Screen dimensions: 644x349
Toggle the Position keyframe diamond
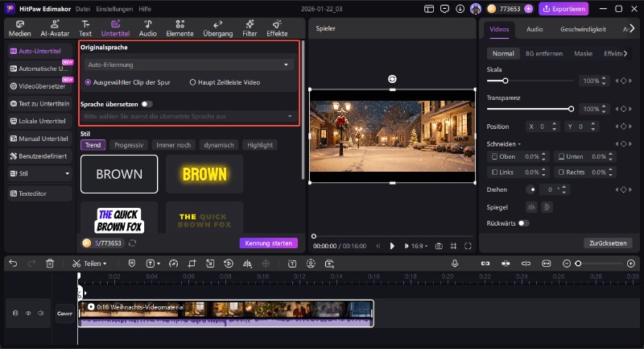coord(623,127)
